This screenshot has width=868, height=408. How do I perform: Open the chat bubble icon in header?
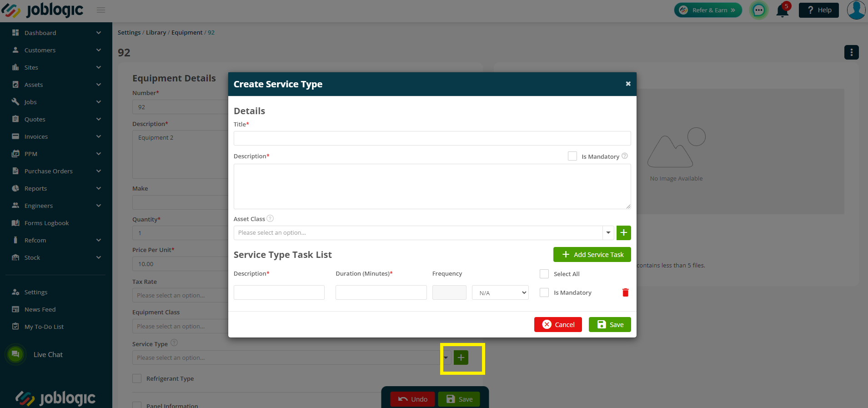758,10
